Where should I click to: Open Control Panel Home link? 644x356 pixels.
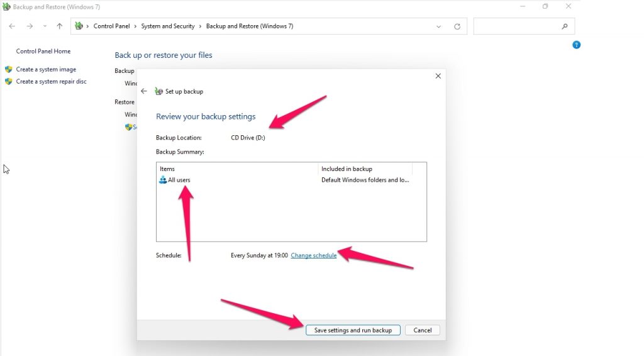pos(43,52)
